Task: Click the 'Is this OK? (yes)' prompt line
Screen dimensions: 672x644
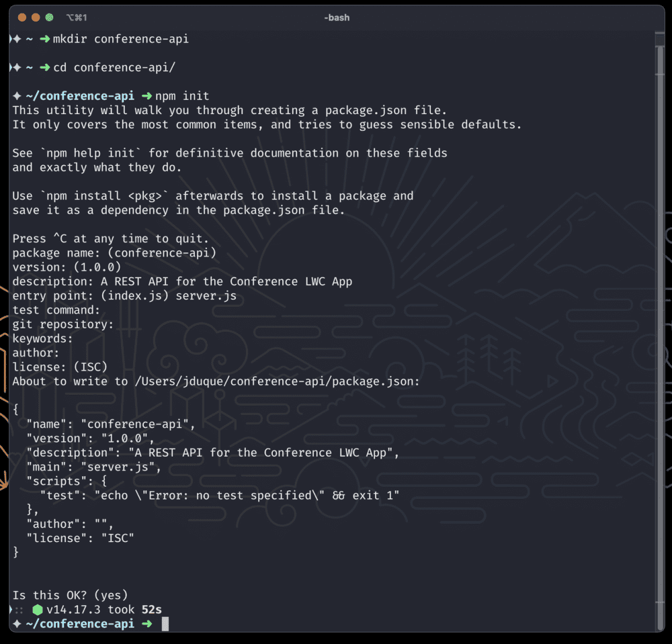Action: point(70,595)
